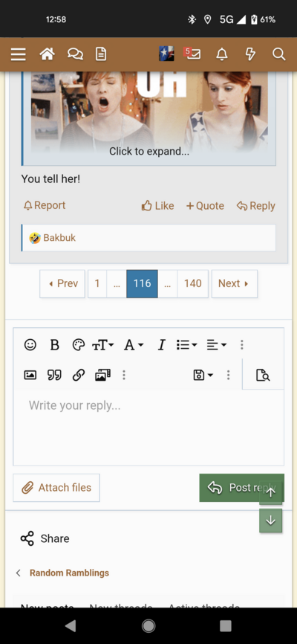Image resolution: width=297 pixels, height=644 pixels.
Task: Open the font size dropdown
Action: click(102, 344)
